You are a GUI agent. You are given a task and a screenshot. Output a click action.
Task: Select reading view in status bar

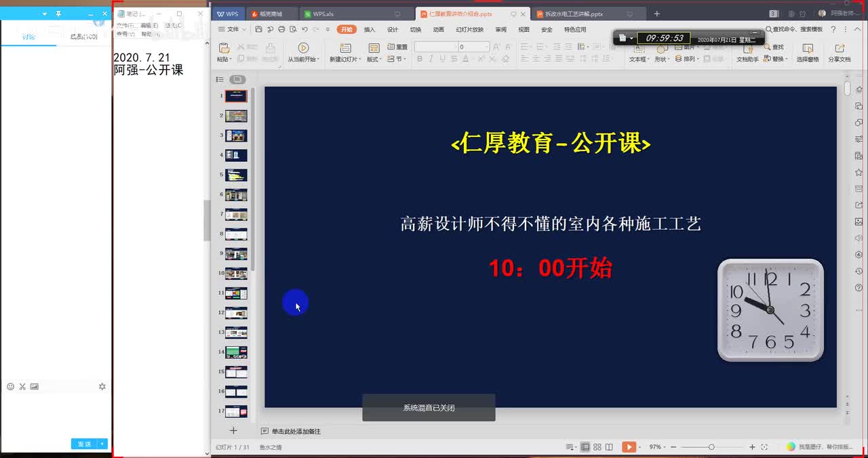pyautogui.click(x=609, y=447)
